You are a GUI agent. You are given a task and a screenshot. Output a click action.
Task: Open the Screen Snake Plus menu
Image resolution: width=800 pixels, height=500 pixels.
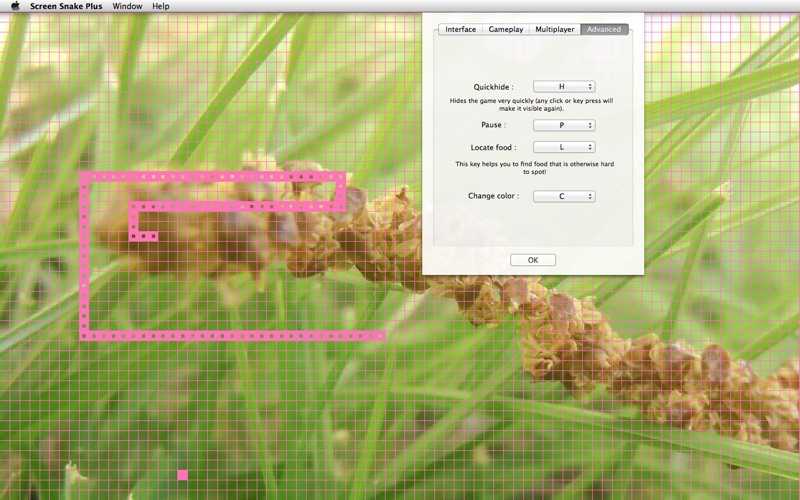(x=66, y=6)
